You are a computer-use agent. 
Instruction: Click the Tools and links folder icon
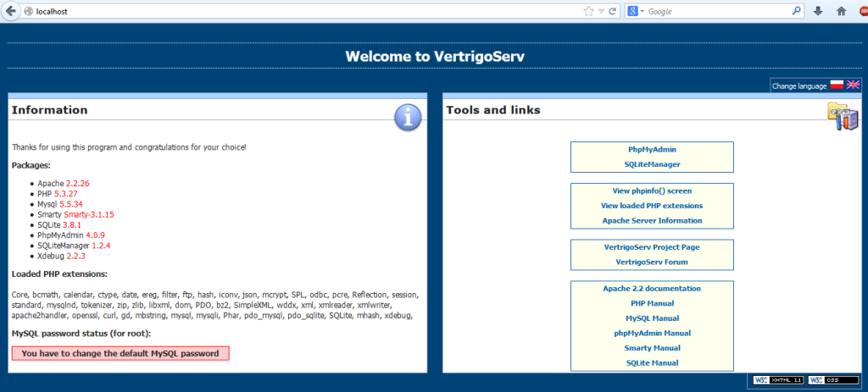tap(843, 117)
